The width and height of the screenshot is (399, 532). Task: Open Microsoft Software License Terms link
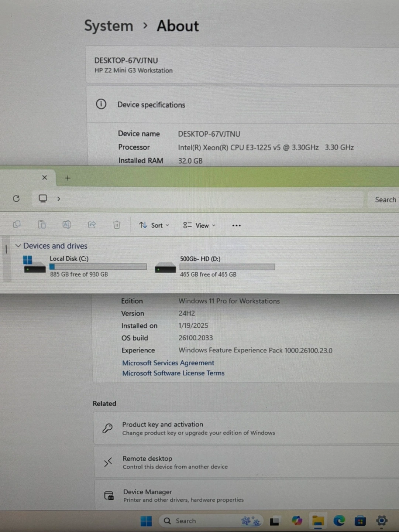point(173,373)
